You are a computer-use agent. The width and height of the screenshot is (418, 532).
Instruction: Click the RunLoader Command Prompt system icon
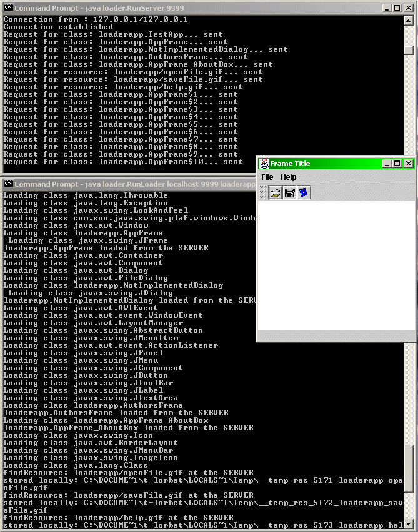8,184
